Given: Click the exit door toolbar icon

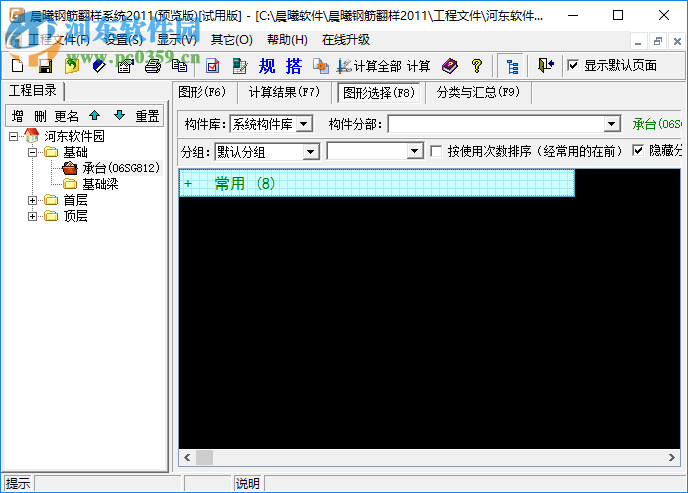Looking at the screenshot, I should (546, 66).
